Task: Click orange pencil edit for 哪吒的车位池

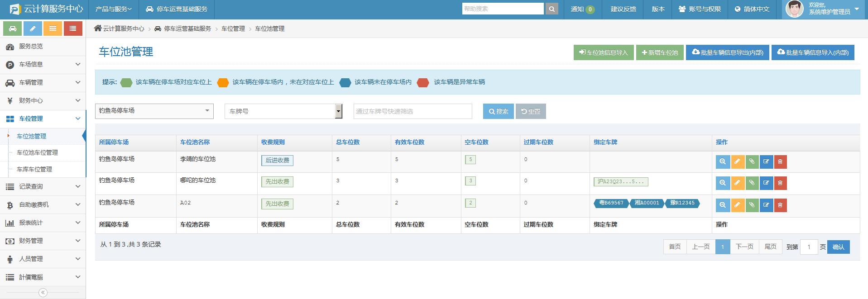Action: (737, 183)
